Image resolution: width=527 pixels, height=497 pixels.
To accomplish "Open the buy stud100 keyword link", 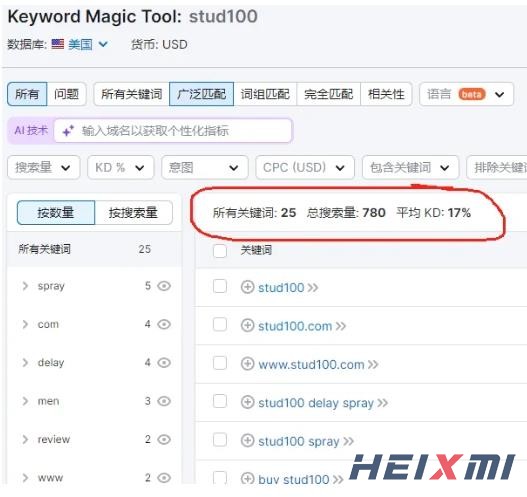I will point(294,479).
